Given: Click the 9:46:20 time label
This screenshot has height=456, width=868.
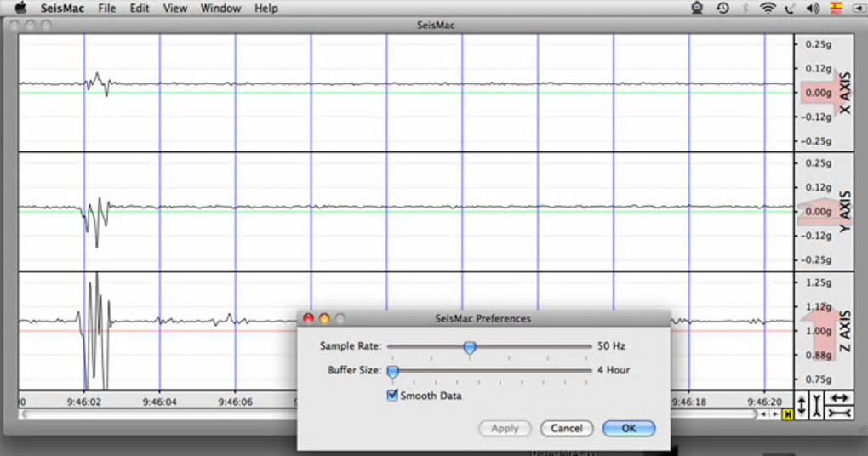Looking at the screenshot, I should click(x=764, y=402).
